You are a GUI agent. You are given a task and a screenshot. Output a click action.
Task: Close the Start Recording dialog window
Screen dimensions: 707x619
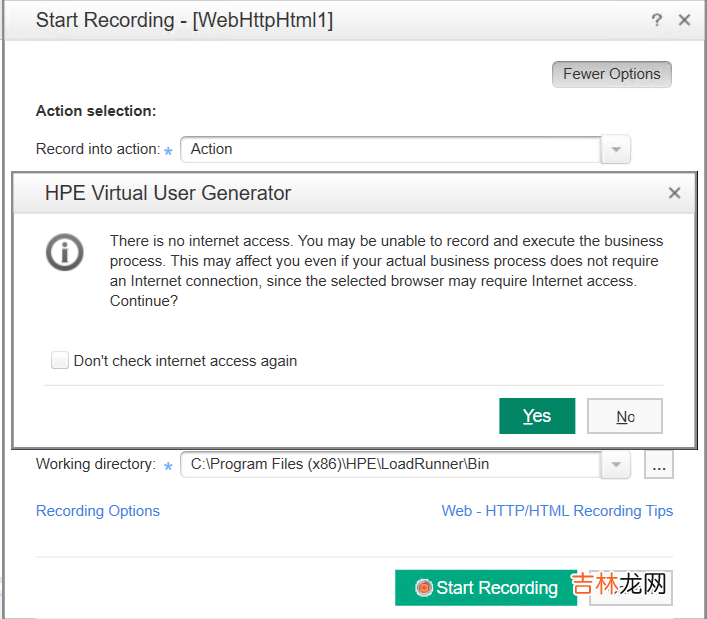(x=684, y=20)
